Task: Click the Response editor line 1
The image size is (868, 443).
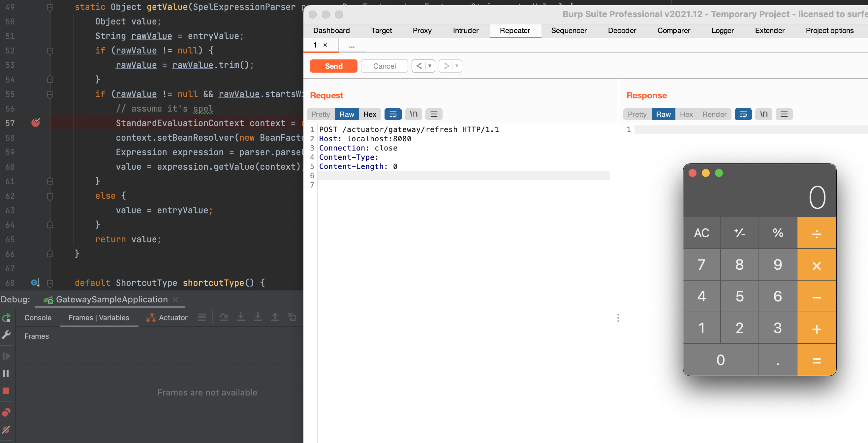Action: tap(751, 129)
